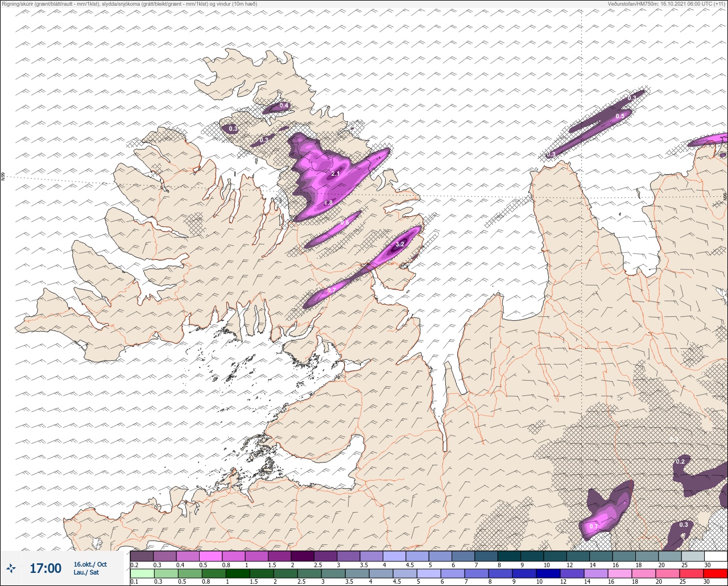
Task: Click the 3.2 precipitation value on the map
Action: tap(400, 244)
